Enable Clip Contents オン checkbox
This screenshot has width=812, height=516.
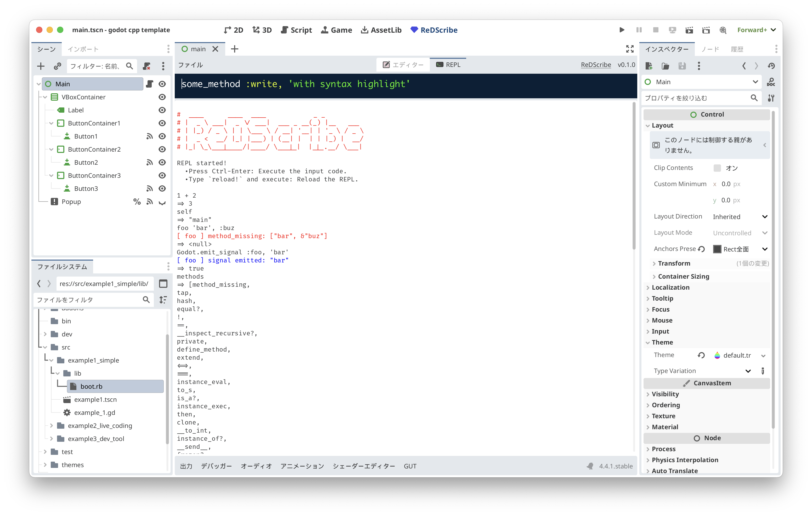point(717,168)
